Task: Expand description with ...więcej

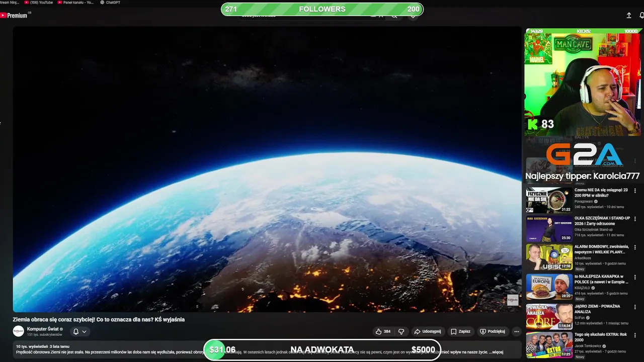Action: point(497,352)
